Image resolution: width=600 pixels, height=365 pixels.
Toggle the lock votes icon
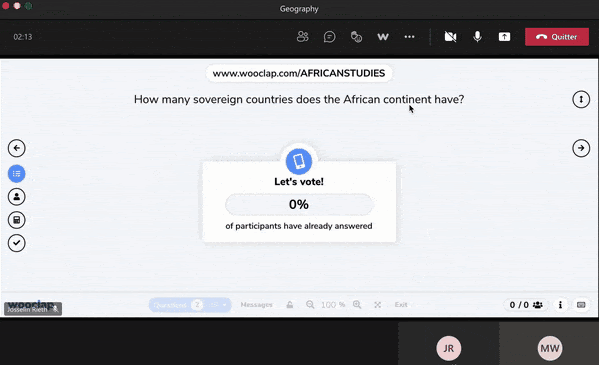click(290, 305)
